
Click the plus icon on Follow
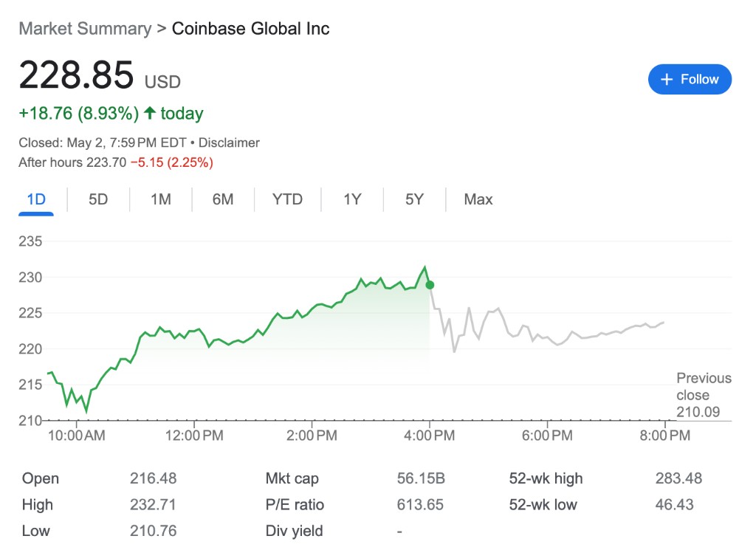[667, 80]
